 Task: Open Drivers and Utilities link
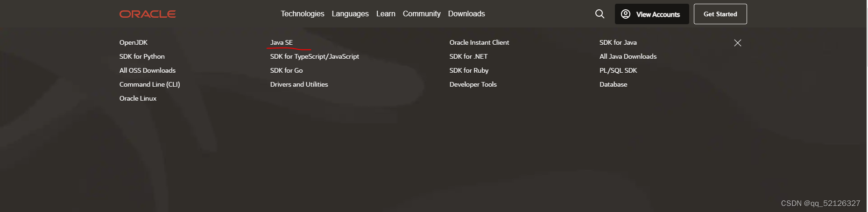pyautogui.click(x=299, y=84)
